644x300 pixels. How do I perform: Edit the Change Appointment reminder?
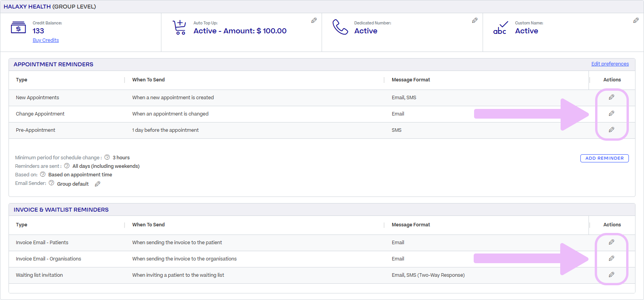(611, 114)
